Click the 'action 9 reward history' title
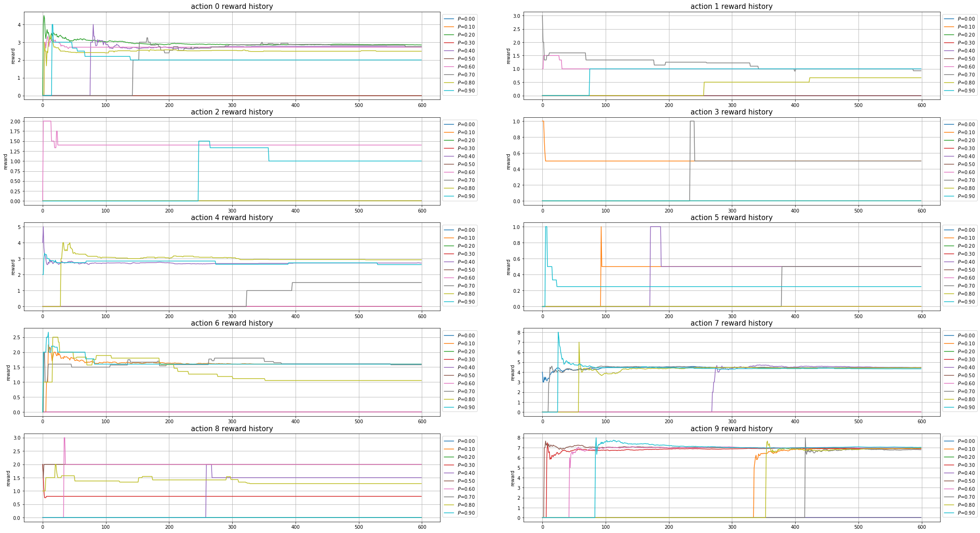980x533 pixels. point(731,429)
